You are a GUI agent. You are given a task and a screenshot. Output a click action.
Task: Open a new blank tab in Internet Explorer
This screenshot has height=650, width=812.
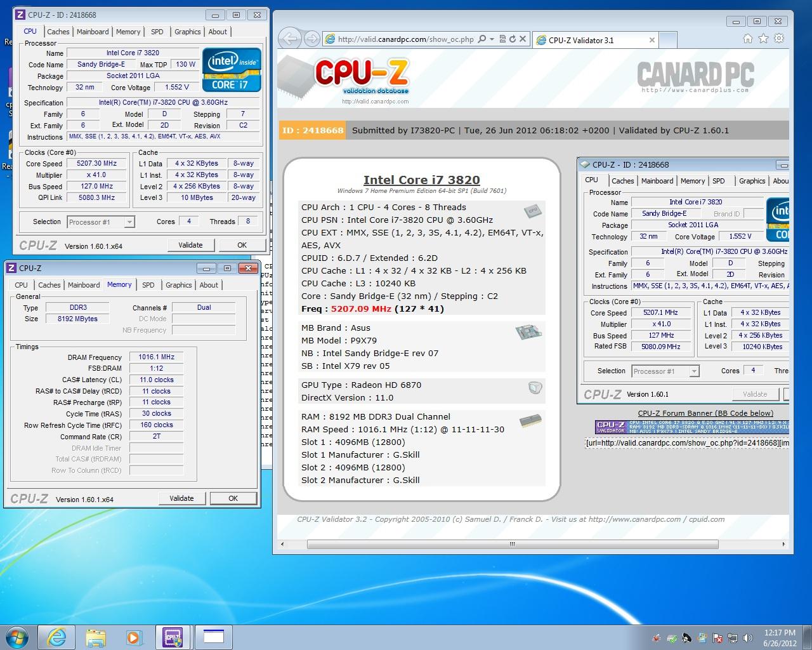[668, 40]
